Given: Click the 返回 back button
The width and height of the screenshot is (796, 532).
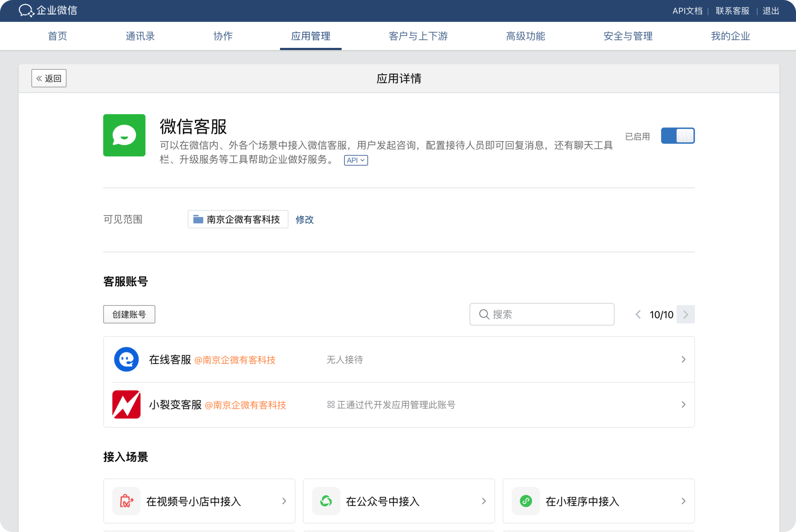Looking at the screenshot, I should (49, 78).
